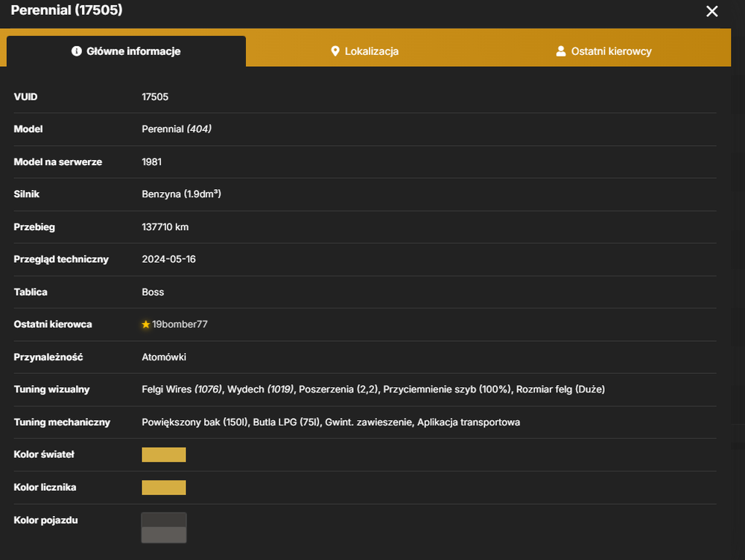This screenshot has height=560, width=745.
Task: Click the Tablica label
Action: 31,292
